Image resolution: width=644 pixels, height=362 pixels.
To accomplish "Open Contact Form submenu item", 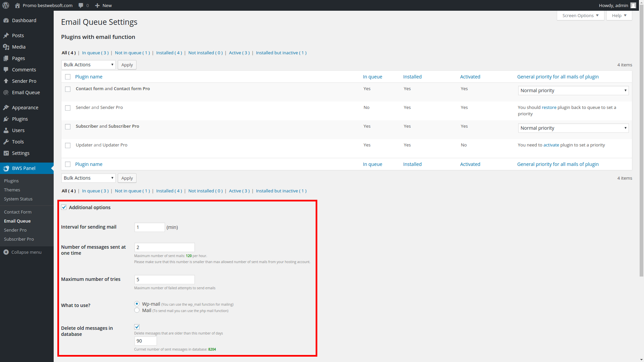I will click(x=18, y=212).
